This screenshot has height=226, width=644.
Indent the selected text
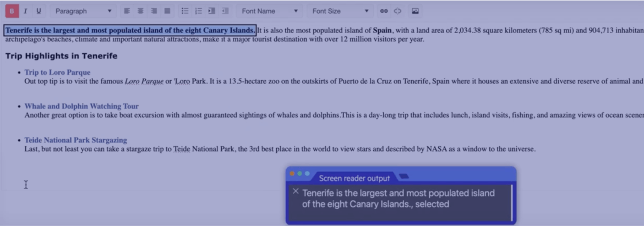tap(212, 11)
